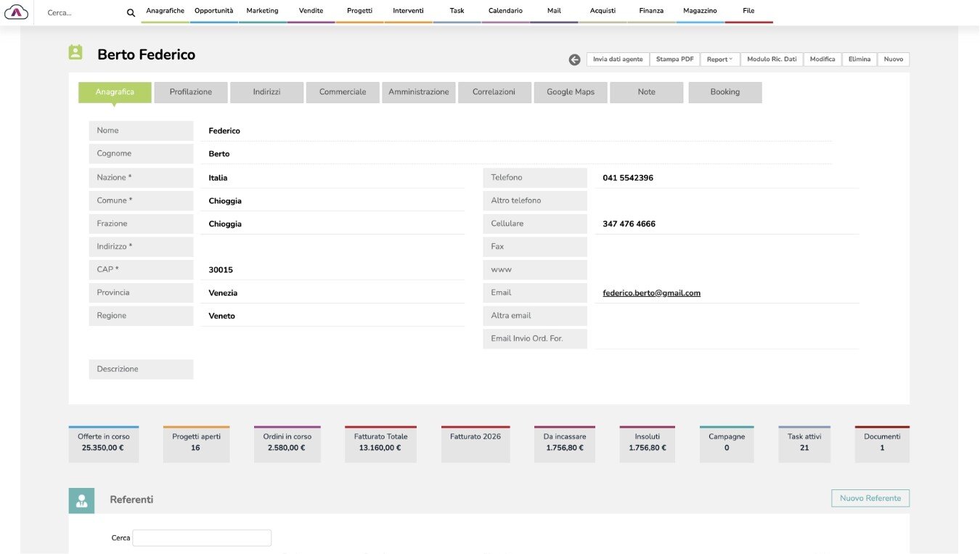The width and height of the screenshot is (980, 554).
Task: Switch to the Profilazione tab
Action: point(191,92)
